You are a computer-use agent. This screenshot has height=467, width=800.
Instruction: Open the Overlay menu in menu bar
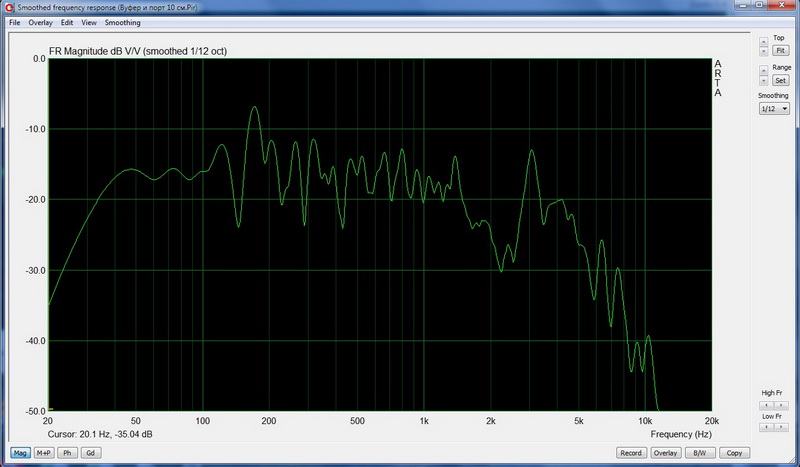[x=40, y=22]
